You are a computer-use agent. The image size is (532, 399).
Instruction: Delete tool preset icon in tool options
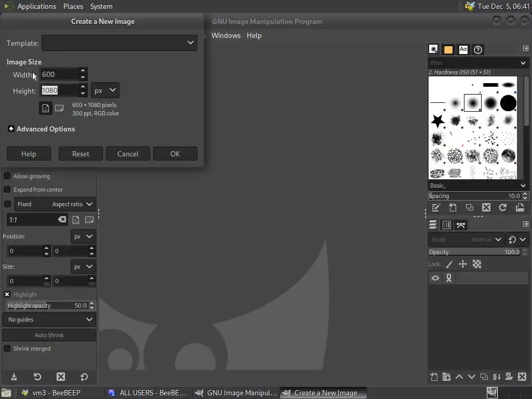click(61, 377)
